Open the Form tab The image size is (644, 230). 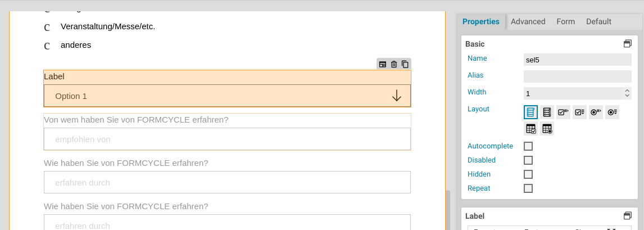tap(565, 21)
